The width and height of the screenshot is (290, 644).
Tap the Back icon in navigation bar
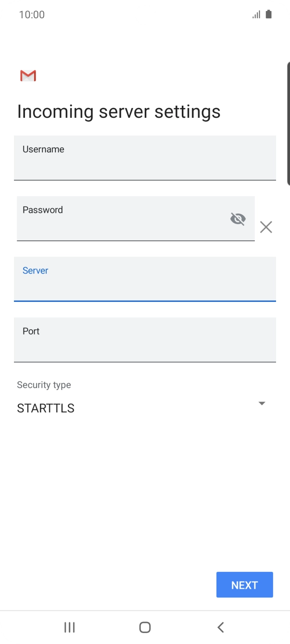click(220, 627)
